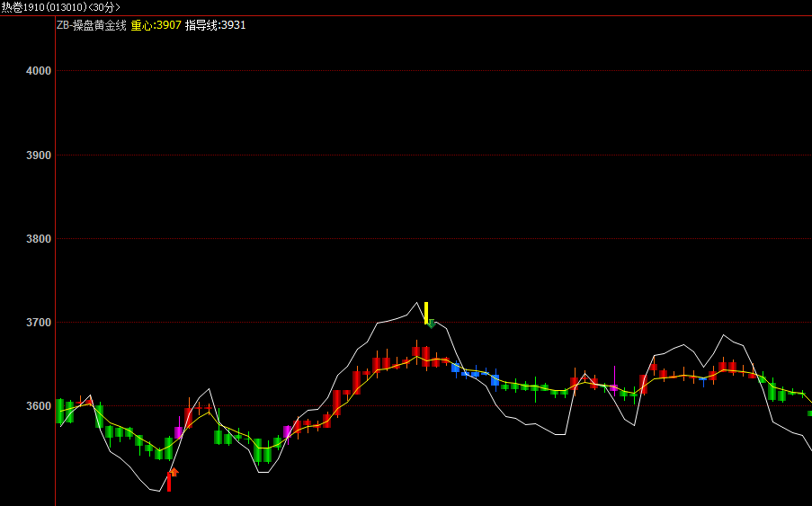Click the 3800 price axis label
812x506 pixels.
[39, 239]
